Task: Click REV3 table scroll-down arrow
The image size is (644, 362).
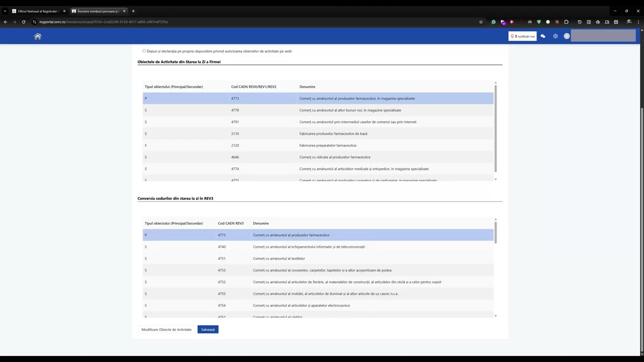Action: pos(496,316)
